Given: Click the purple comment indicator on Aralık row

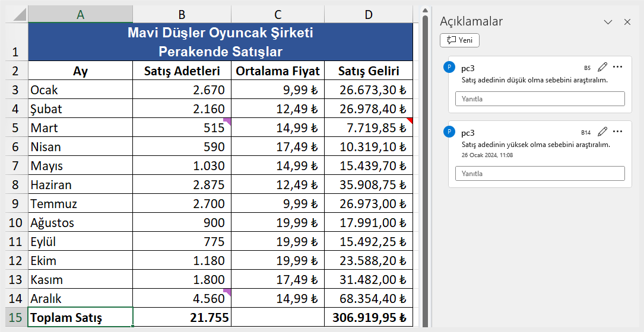Looking at the screenshot, I should (227, 292).
